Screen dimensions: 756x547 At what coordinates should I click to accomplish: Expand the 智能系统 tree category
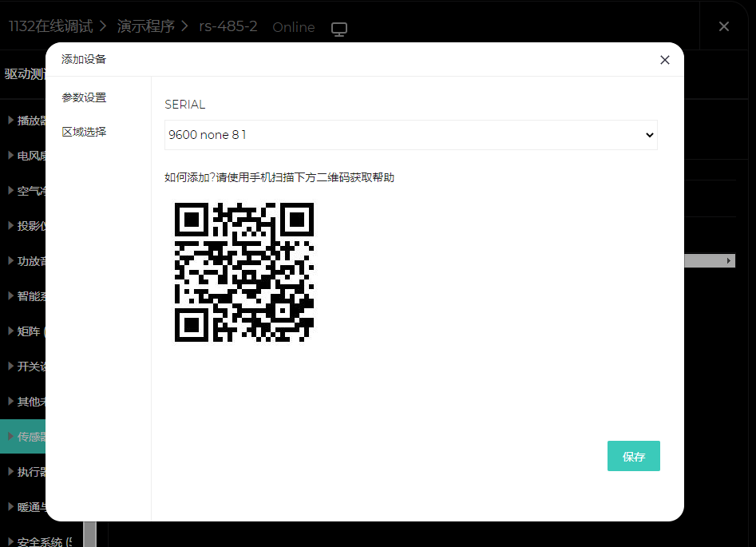(10, 295)
